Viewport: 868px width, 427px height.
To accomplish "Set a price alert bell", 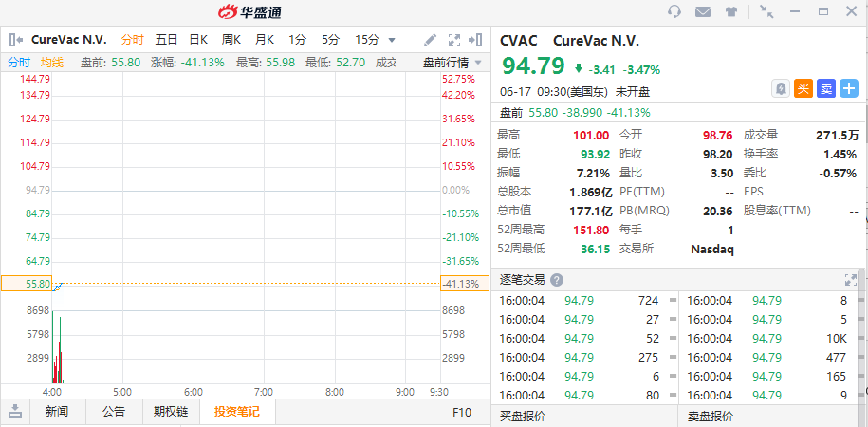I will point(781,88).
